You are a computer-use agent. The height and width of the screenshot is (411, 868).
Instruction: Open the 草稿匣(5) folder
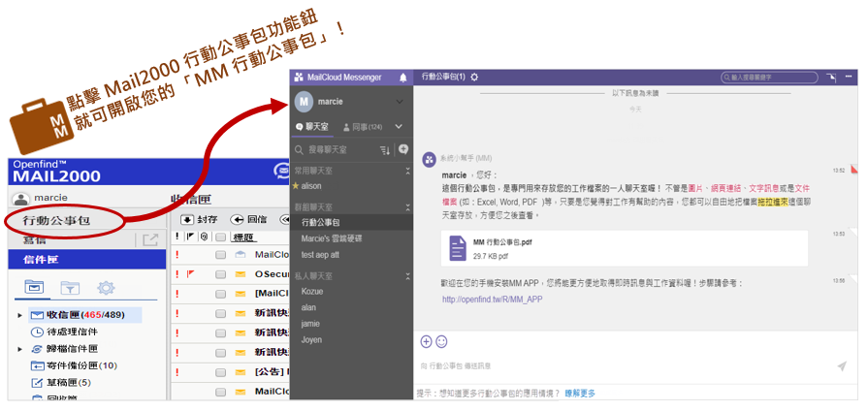coord(61,382)
